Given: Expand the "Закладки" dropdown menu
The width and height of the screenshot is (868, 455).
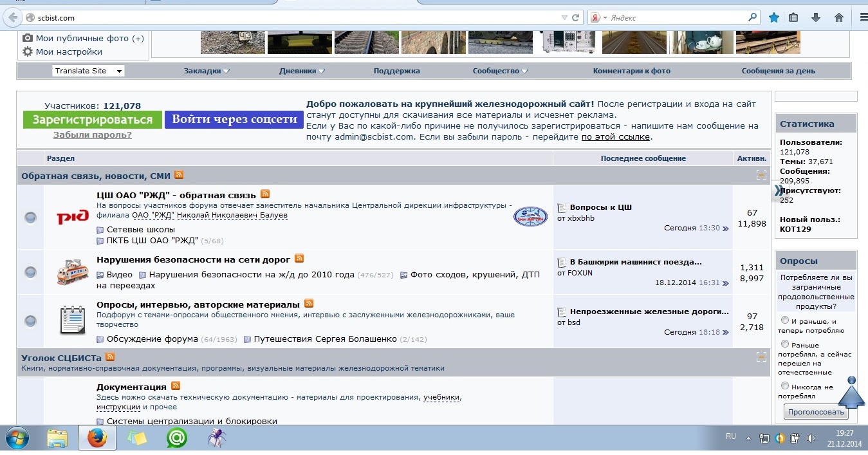Looking at the screenshot, I should pos(207,71).
